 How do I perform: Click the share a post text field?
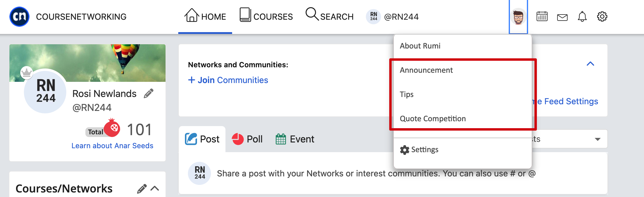pyautogui.click(x=376, y=174)
